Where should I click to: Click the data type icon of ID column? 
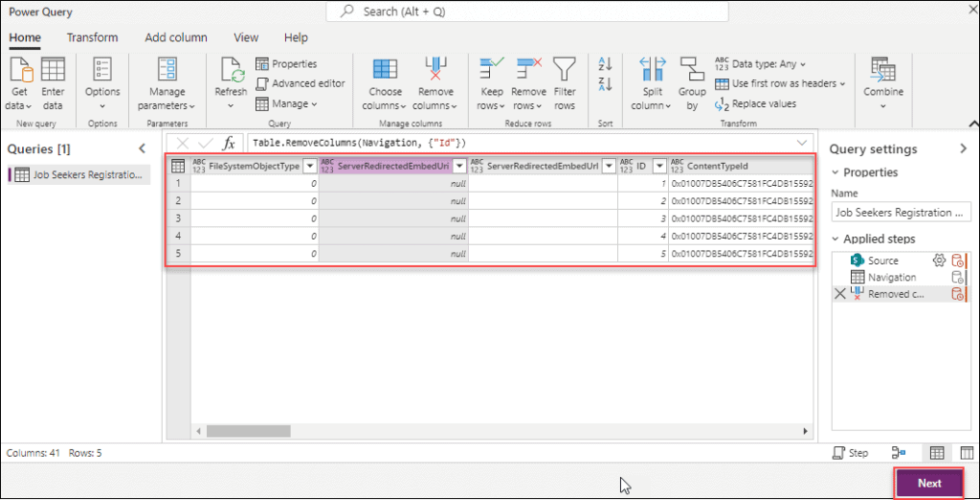[627, 166]
